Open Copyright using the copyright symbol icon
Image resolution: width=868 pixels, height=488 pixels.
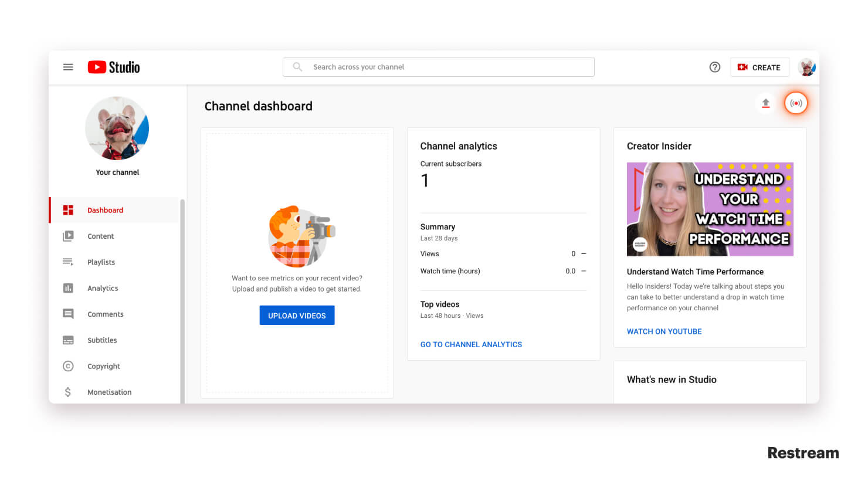tap(67, 365)
